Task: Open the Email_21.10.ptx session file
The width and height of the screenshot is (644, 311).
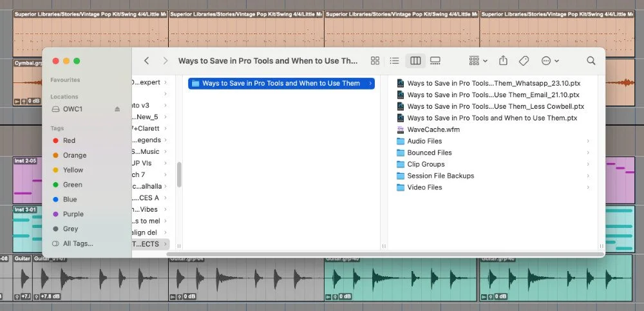Action: (x=493, y=95)
